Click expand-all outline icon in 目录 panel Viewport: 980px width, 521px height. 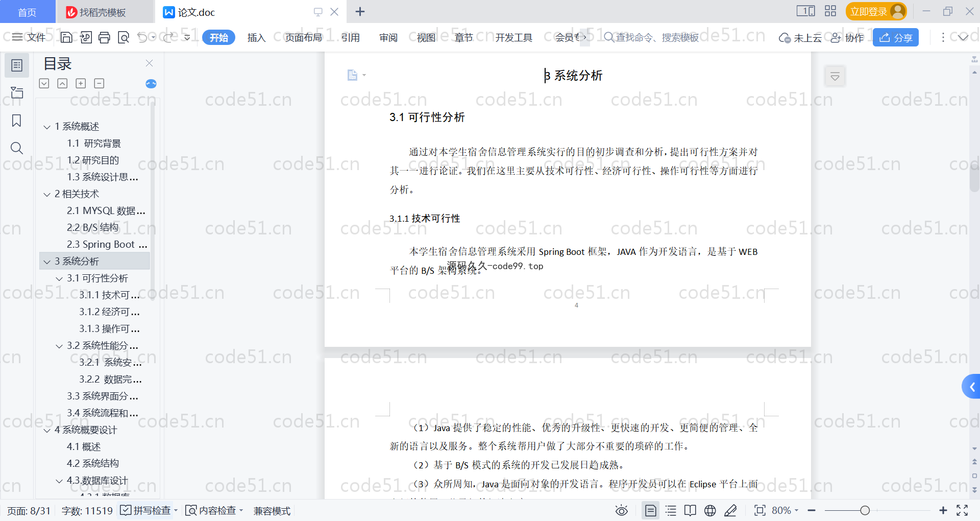[x=44, y=83]
